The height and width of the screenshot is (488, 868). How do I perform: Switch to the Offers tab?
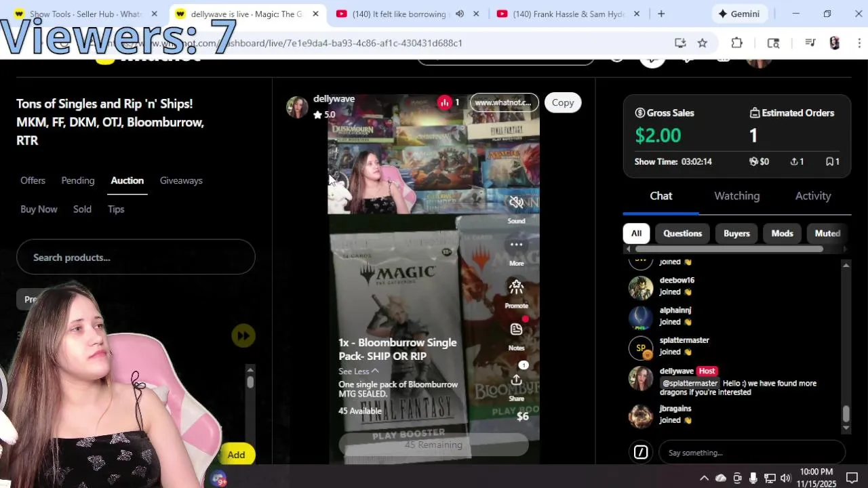[x=33, y=180]
